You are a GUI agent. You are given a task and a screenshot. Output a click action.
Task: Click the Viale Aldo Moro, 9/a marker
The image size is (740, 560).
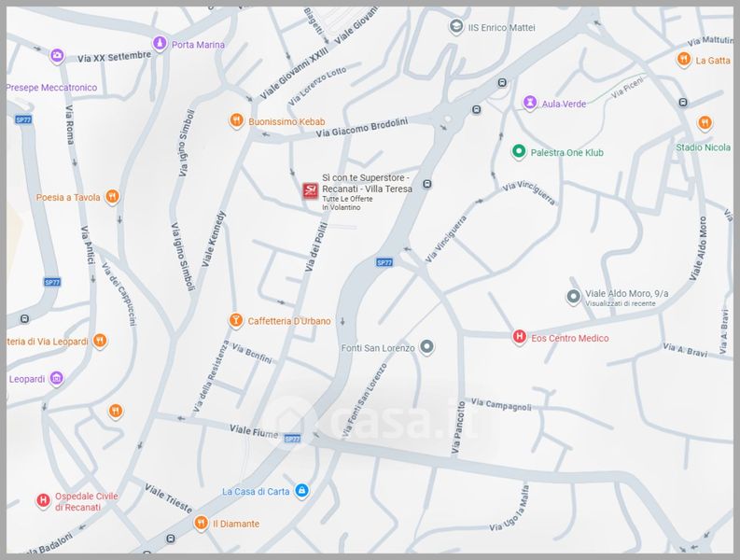click(x=573, y=297)
